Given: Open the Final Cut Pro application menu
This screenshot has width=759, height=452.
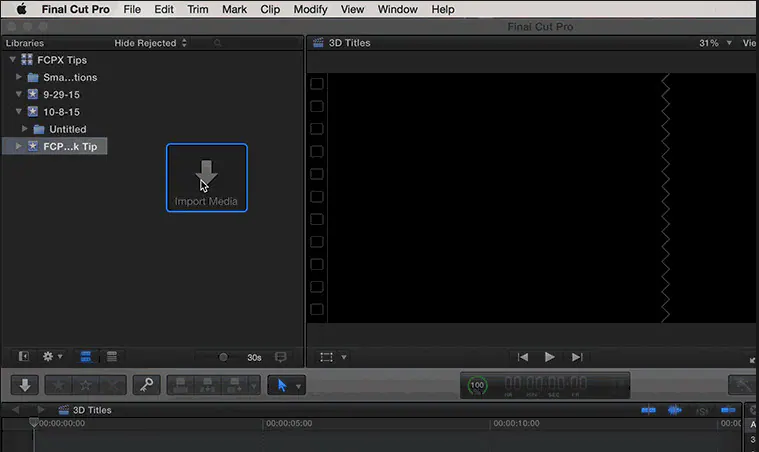Looking at the screenshot, I should pyautogui.click(x=76, y=9).
